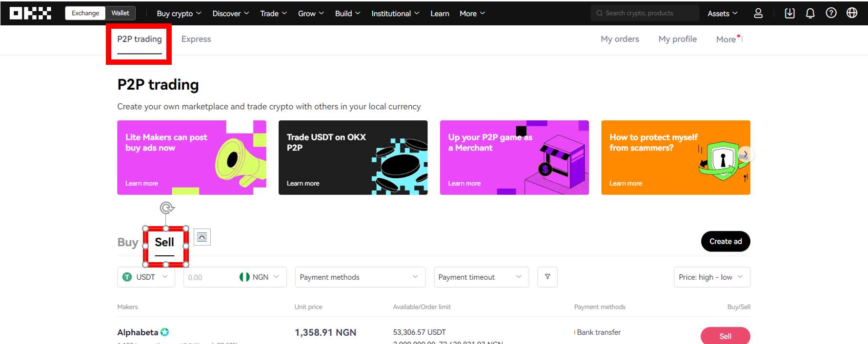Click the verified badge beside Alphabeta

[x=165, y=332]
